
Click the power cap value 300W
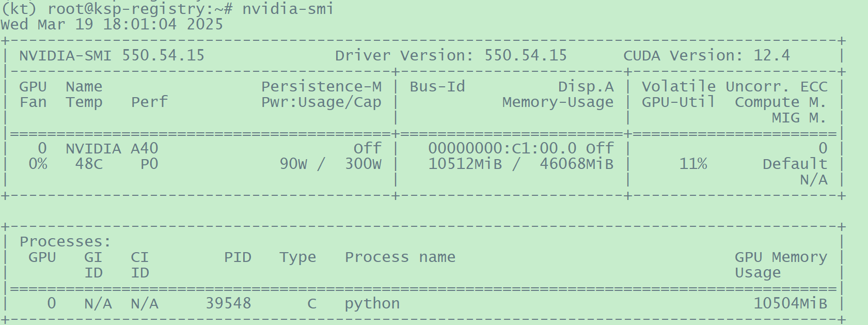pyautogui.click(x=363, y=164)
